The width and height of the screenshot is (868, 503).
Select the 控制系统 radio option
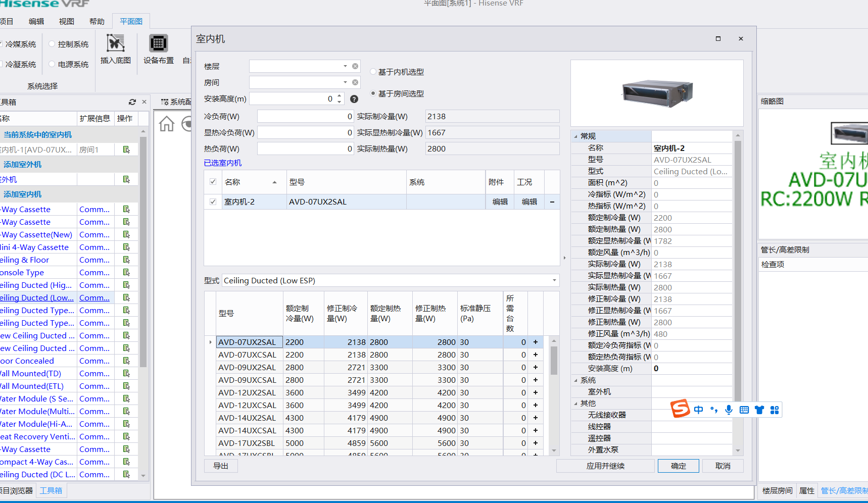tap(52, 44)
